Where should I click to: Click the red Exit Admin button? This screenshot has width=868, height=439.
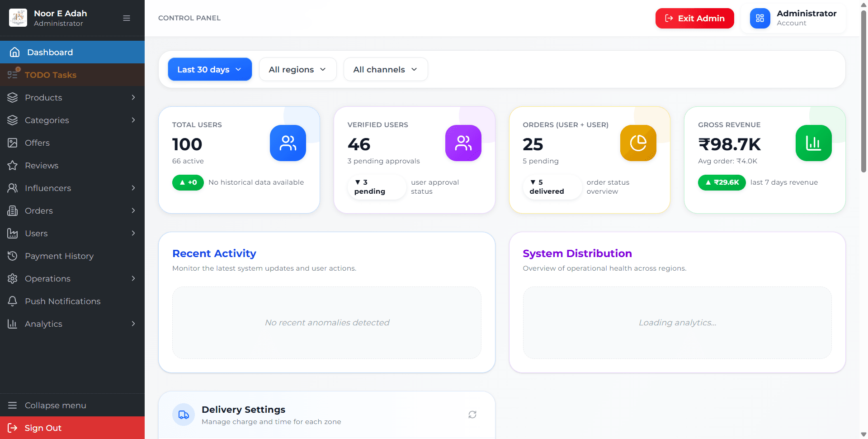[695, 18]
